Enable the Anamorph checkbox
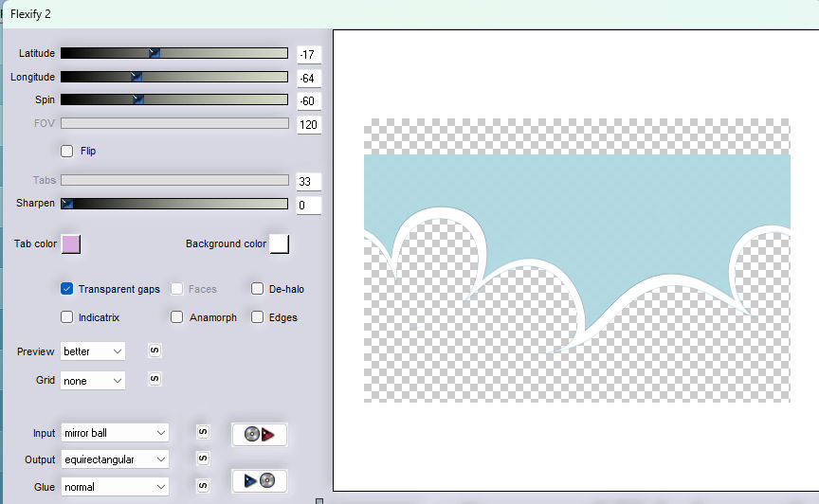This screenshot has width=819, height=504. pyautogui.click(x=177, y=317)
